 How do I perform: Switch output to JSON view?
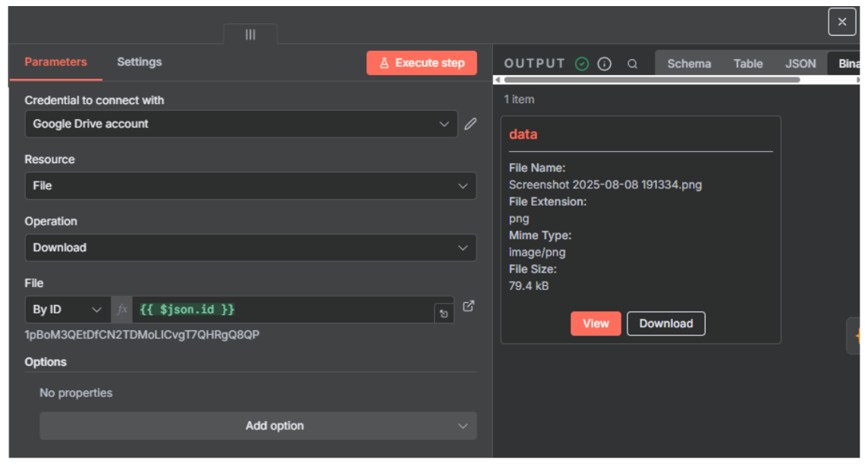click(800, 64)
